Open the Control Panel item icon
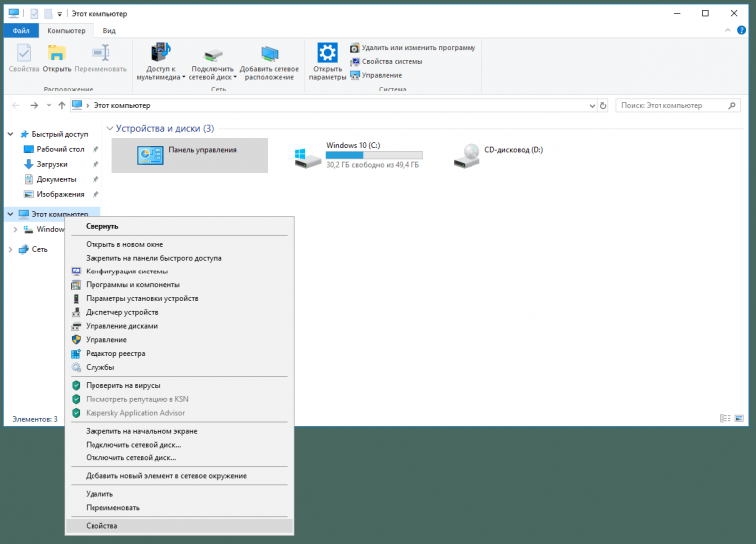This screenshot has height=544, width=756. tap(151, 154)
